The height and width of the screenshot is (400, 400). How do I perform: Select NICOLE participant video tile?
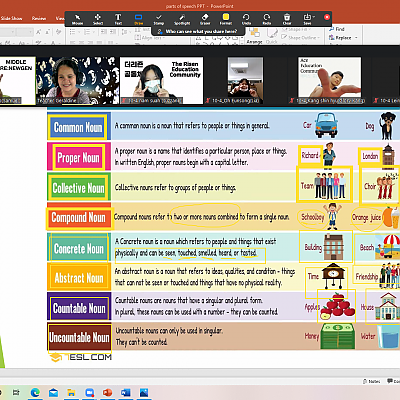[17, 80]
